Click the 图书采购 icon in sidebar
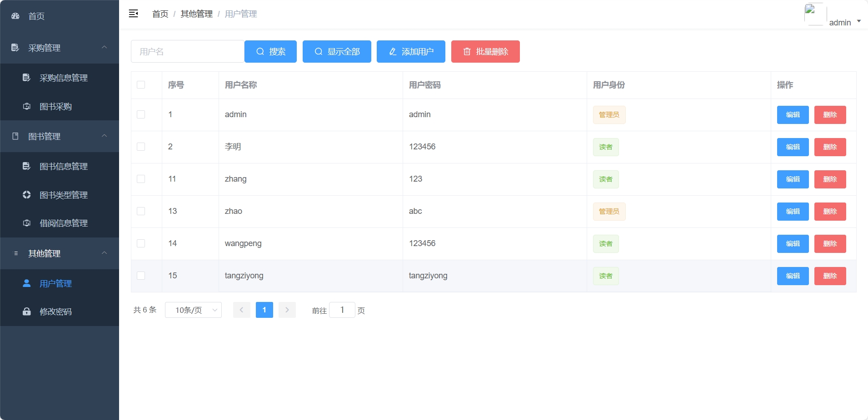The height and width of the screenshot is (420, 868). [x=26, y=106]
